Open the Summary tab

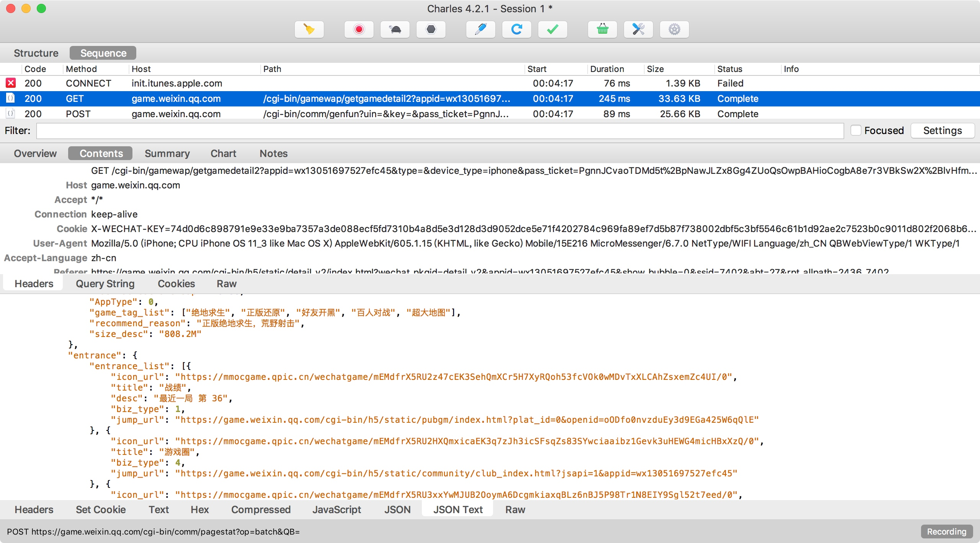point(167,154)
